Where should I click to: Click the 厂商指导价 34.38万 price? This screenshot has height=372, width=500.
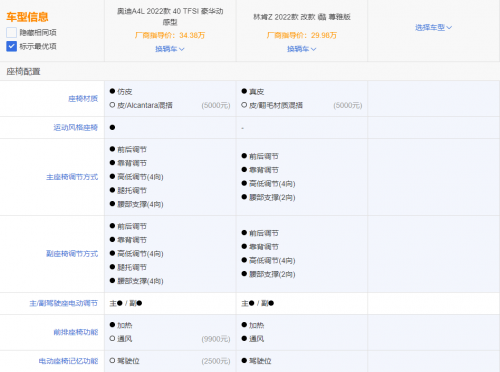click(170, 35)
